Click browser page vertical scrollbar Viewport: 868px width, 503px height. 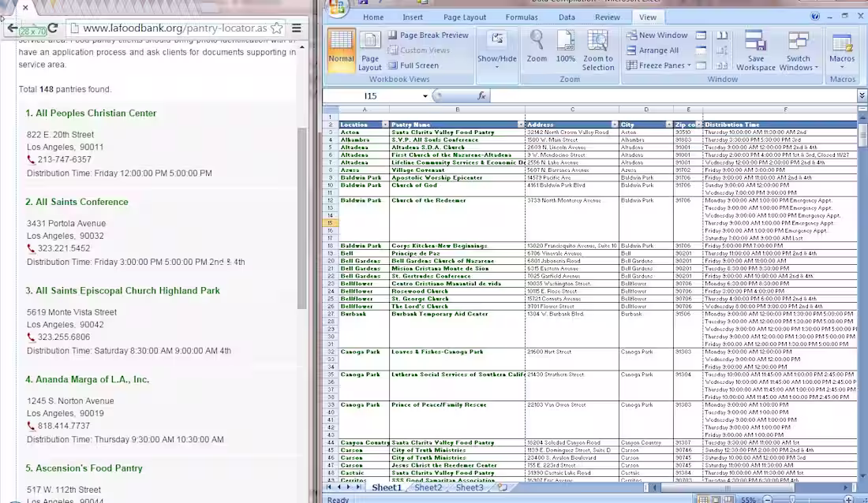coord(301,218)
